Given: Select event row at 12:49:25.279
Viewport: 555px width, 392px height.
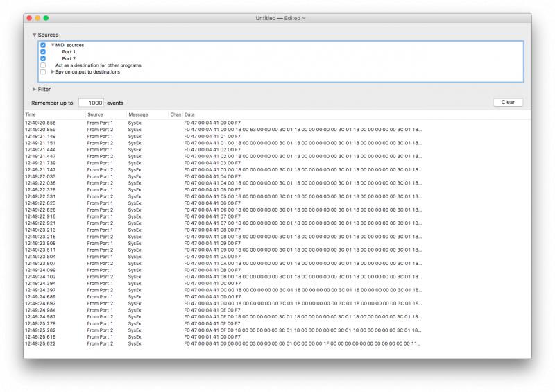Looking at the screenshot, I should (277, 323).
